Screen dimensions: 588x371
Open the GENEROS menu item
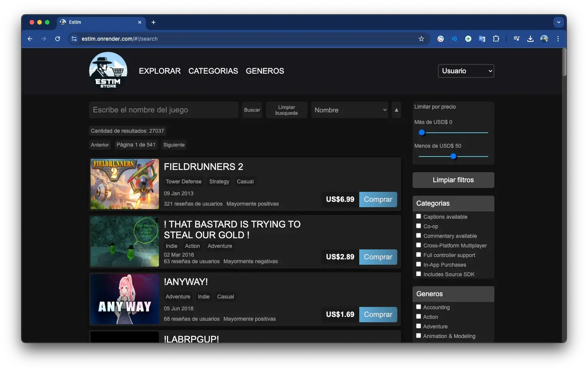265,71
